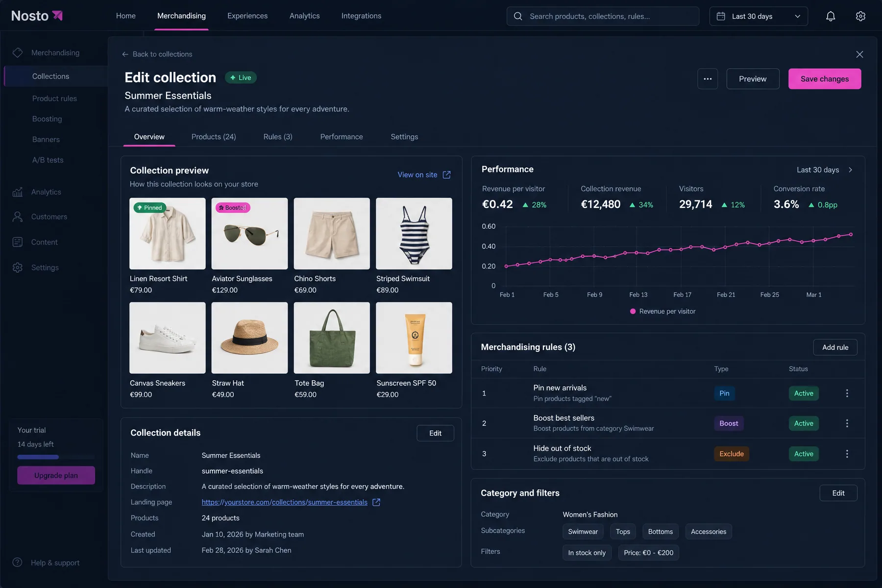Click the Preview button
The height and width of the screenshot is (588, 882).
(x=753, y=79)
